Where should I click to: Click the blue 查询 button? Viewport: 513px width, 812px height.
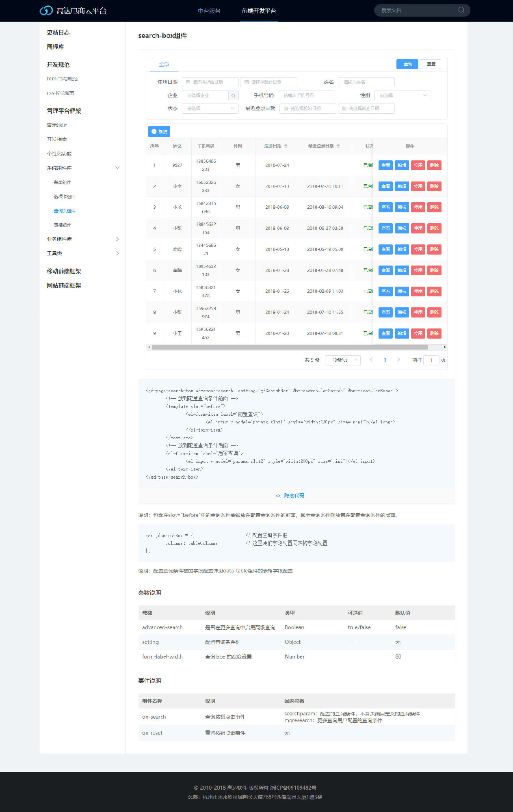point(407,64)
